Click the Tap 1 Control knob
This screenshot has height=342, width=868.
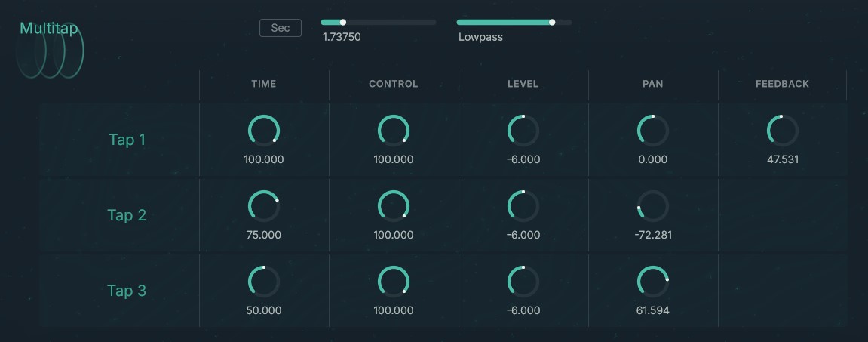pyautogui.click(x=394, y=131)
